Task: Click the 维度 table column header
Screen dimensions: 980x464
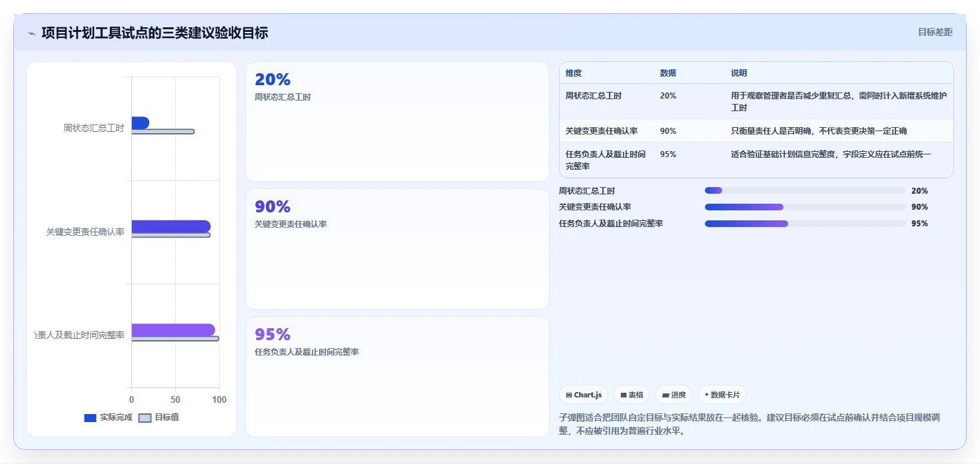Action: [574, 73]
